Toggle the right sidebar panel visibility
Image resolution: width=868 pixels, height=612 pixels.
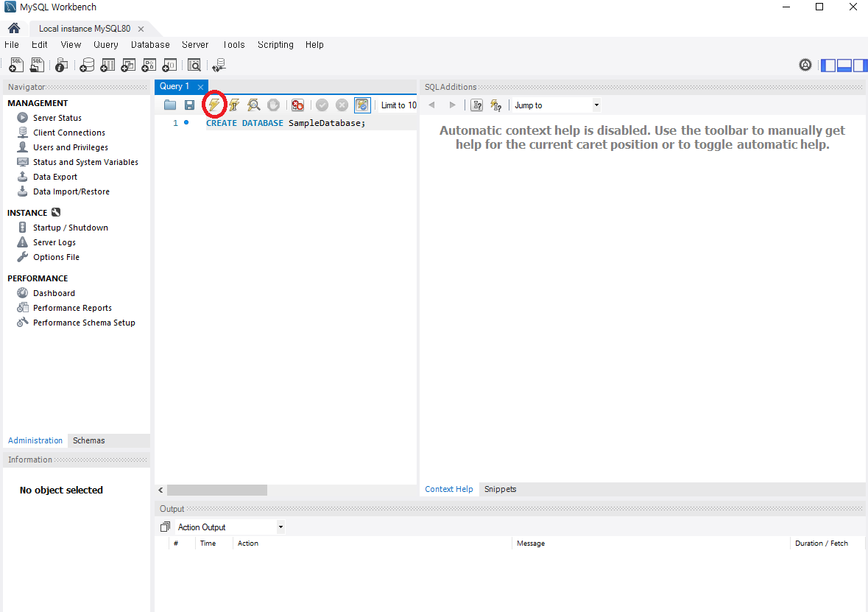[x=860, y=65]
